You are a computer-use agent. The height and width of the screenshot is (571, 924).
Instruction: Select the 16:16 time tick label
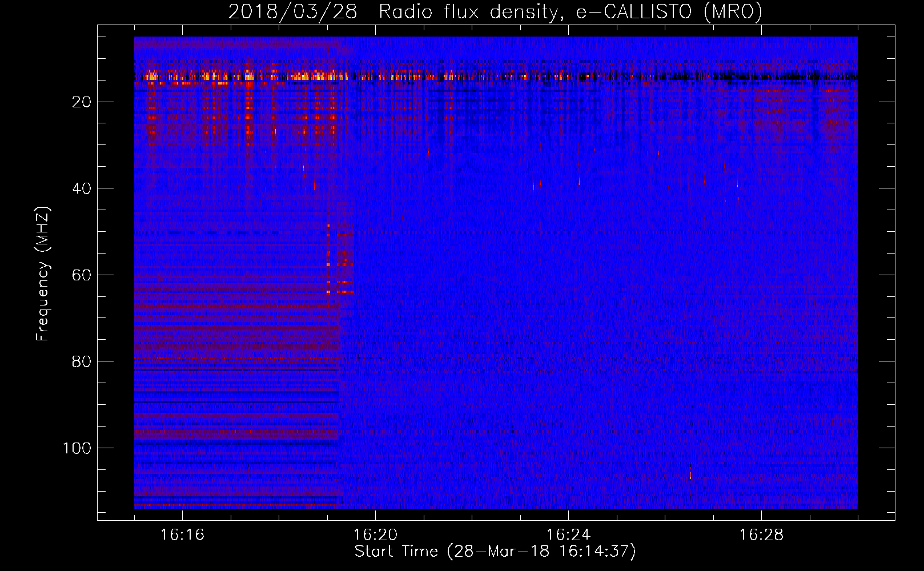tap(182, 535)
